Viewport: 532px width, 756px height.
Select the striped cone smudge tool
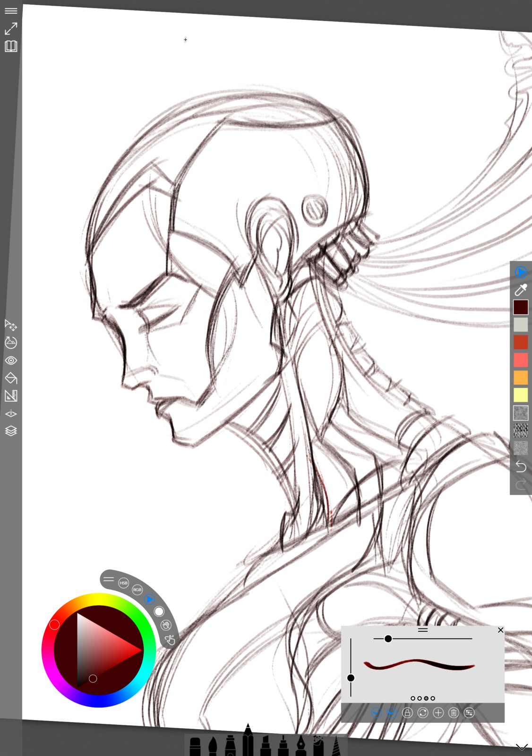pyautogui.click(x=336, y=746)
